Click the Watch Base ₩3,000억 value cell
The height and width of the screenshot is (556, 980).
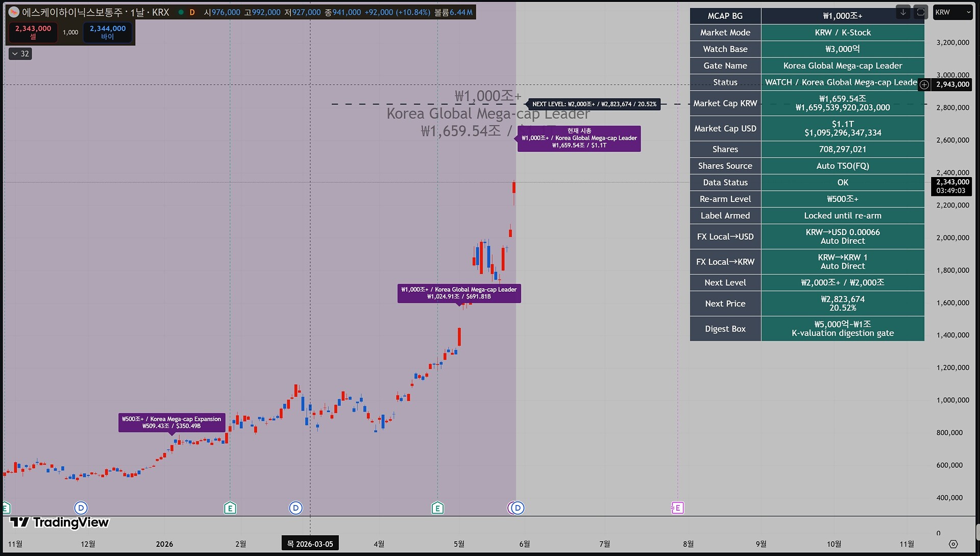843,49
